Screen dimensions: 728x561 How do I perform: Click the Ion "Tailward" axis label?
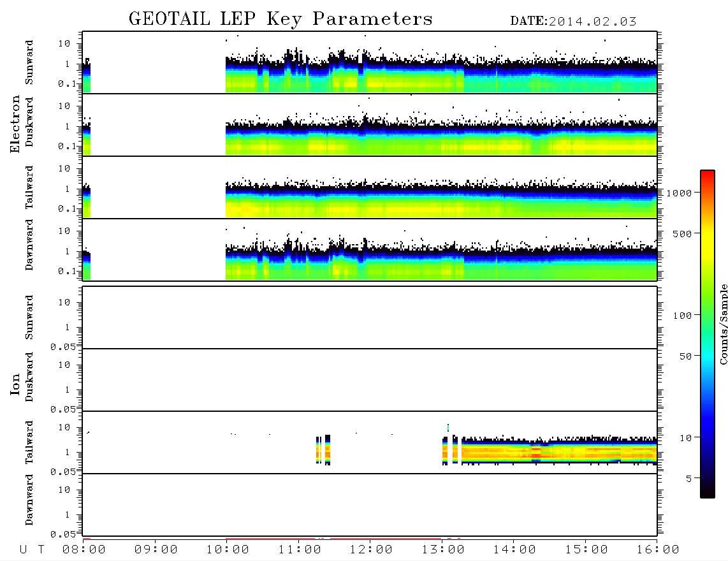pyautogui.click(x=29, y=442)
